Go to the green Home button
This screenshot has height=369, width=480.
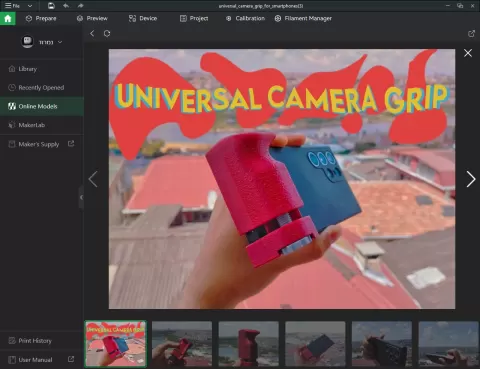click(x=8, y=18)
